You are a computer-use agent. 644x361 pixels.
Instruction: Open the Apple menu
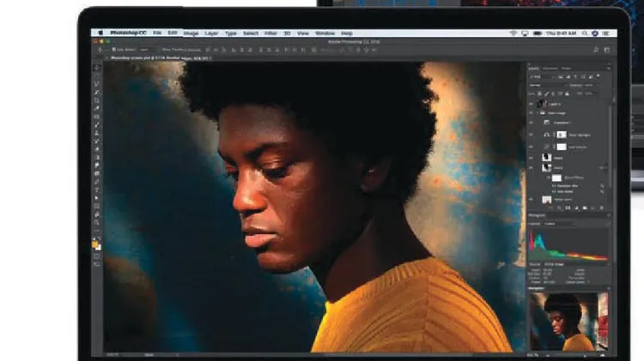click(100, 33)
